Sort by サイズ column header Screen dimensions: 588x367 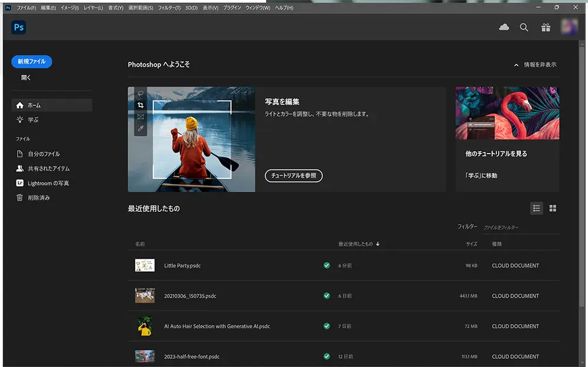pyautogui.click(x=472, y=244)
